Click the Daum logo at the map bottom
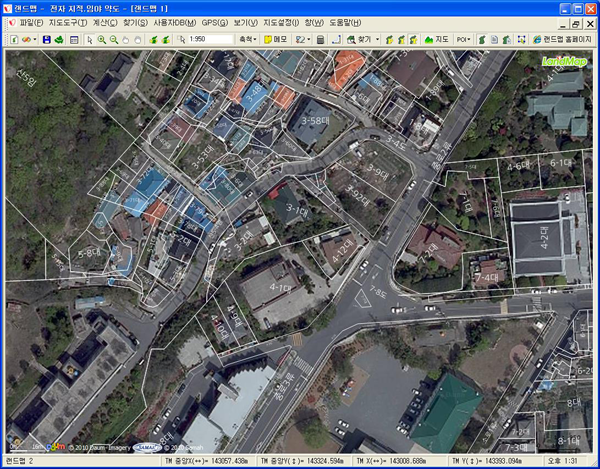 [x=56, y=446]
